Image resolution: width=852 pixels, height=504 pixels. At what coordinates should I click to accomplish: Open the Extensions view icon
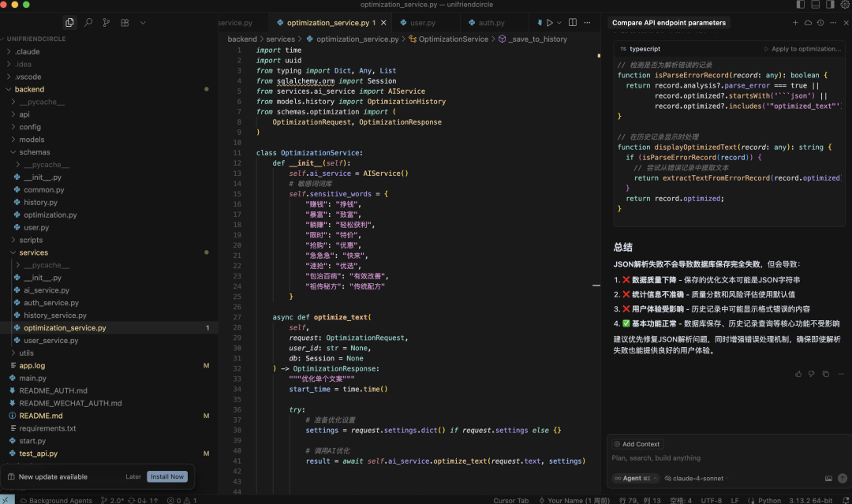point(125,23)
